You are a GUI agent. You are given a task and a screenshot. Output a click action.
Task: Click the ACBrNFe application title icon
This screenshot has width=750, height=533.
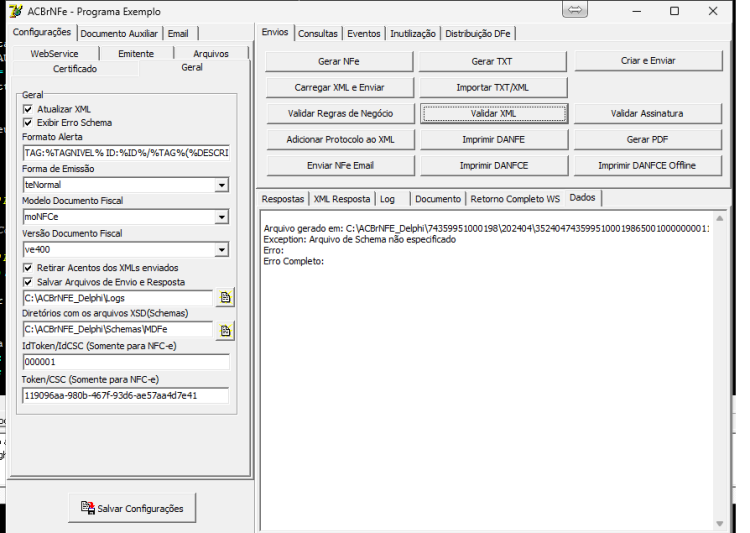(x=16, y=11)
